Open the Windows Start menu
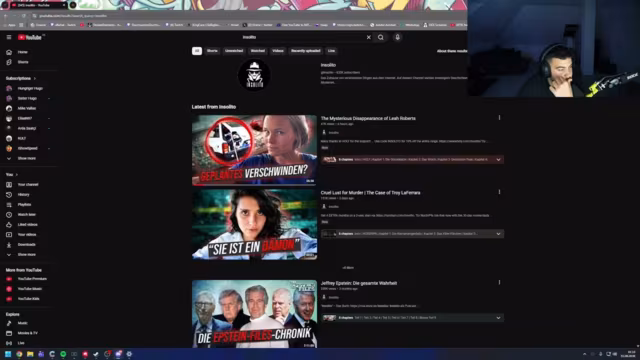 [8, 354]
